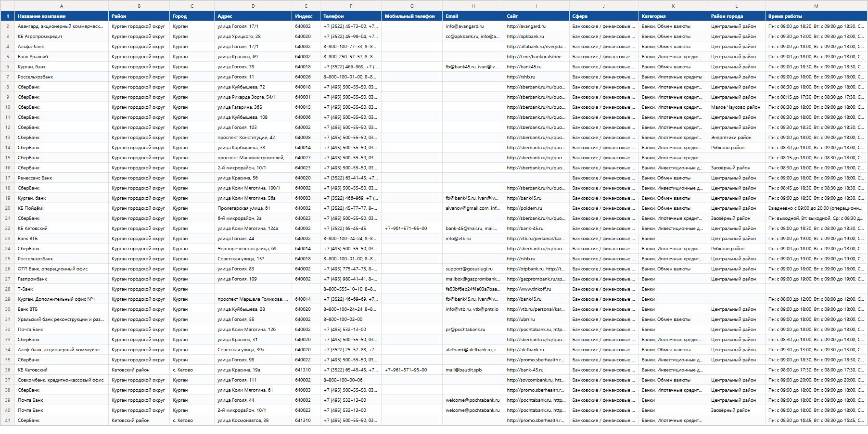This screenshot has height=434, width=868.
Task: Click postal index cell '640027'
Action: tap(306, 157)
